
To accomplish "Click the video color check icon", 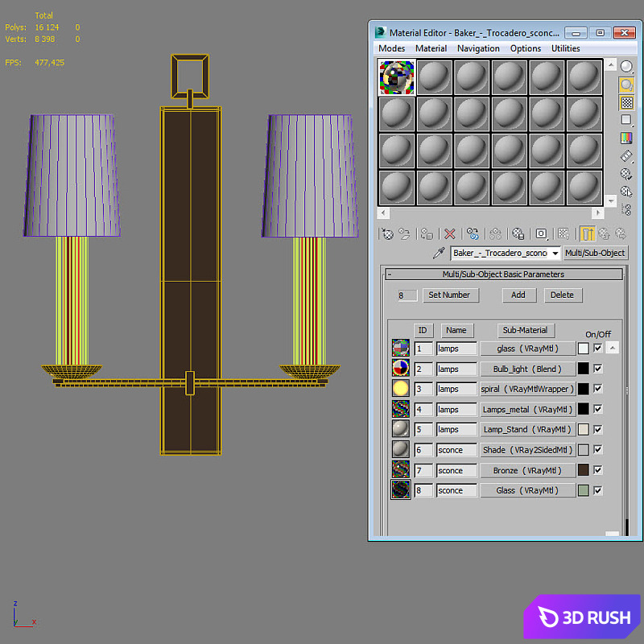I will [626, 138].
